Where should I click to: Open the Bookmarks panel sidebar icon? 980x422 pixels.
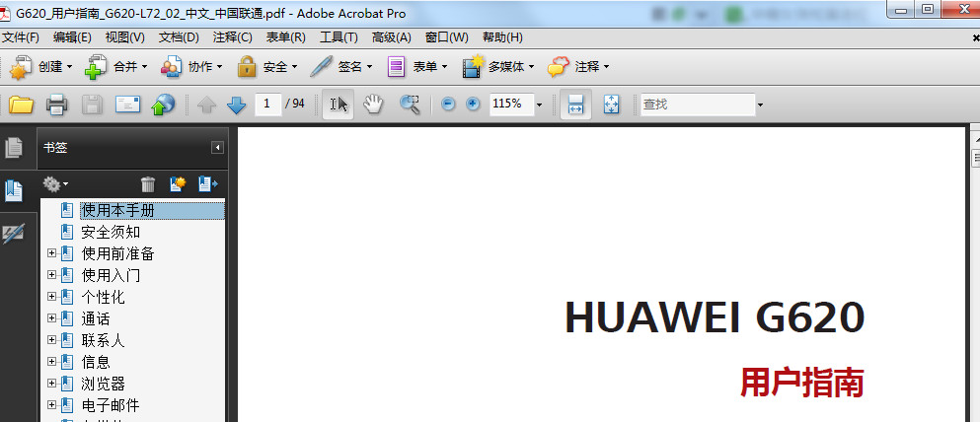coord(13,190)
